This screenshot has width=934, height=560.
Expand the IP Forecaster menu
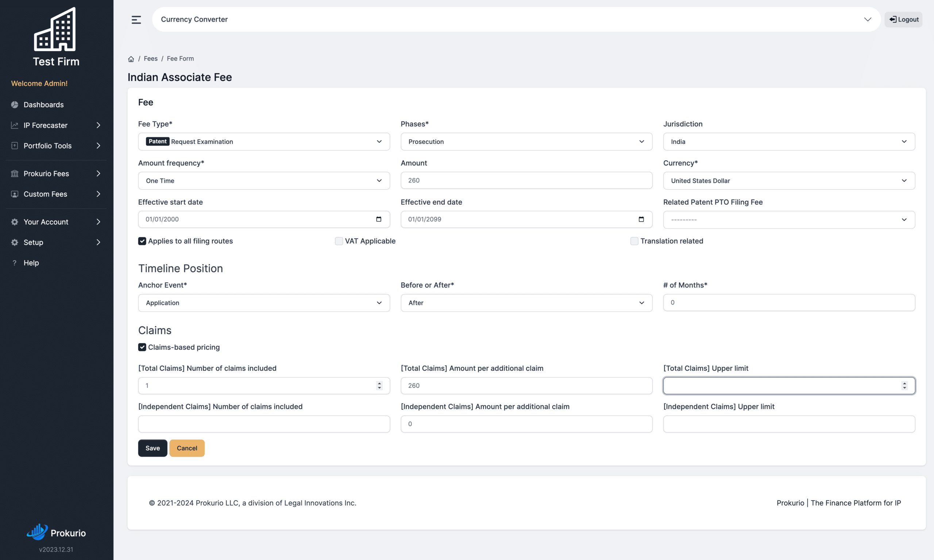click(x=98, y=125)
